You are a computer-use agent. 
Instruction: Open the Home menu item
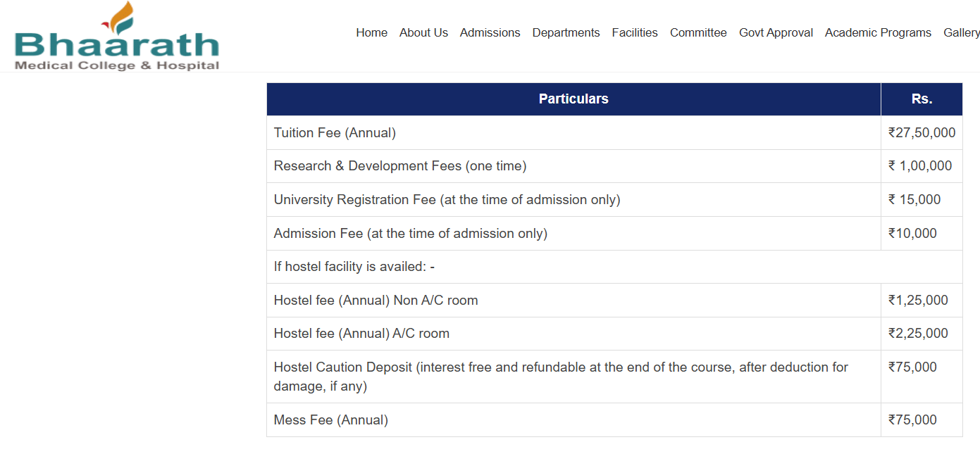pos(371,32)
